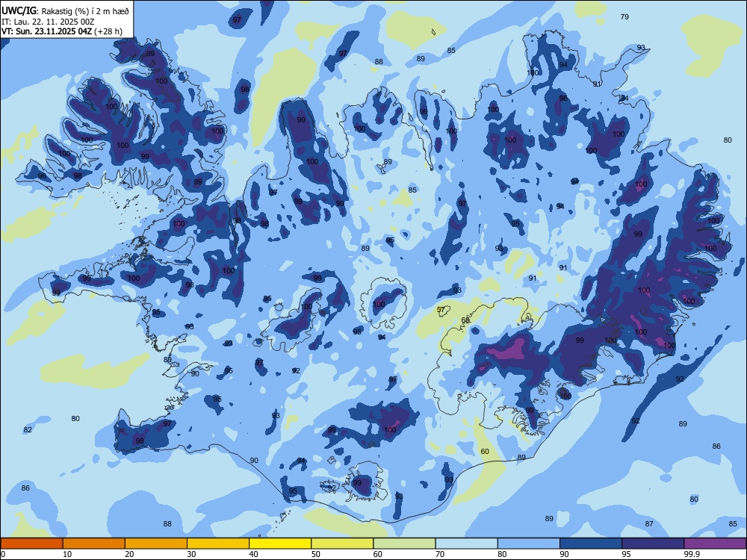Choose the 90–95 % dark blue legend swatch
The image size is (747, 560).
click(591, 544)
